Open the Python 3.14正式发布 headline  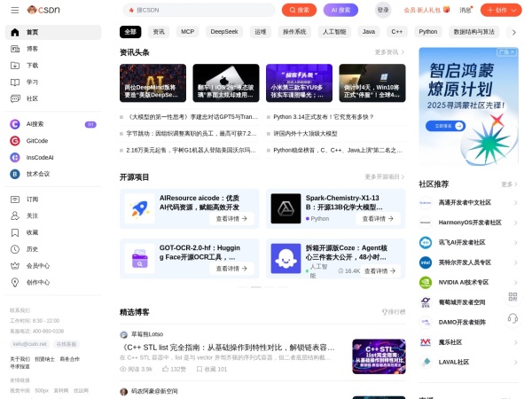point(324,117)
